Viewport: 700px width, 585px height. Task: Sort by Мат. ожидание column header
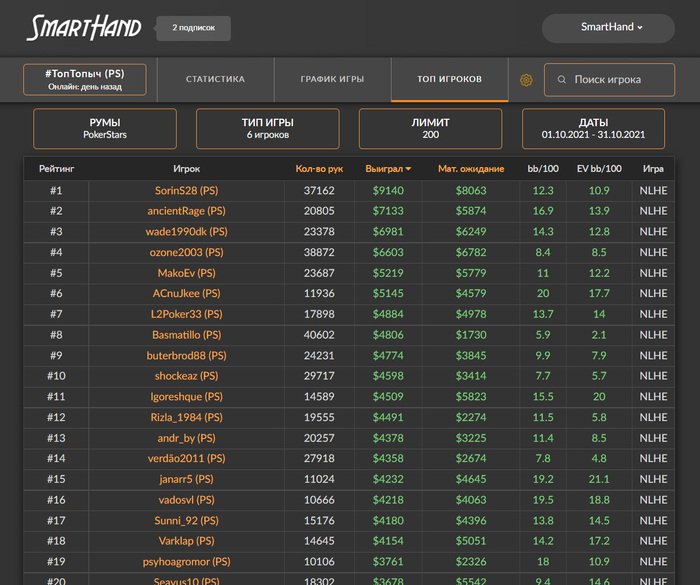471,169
